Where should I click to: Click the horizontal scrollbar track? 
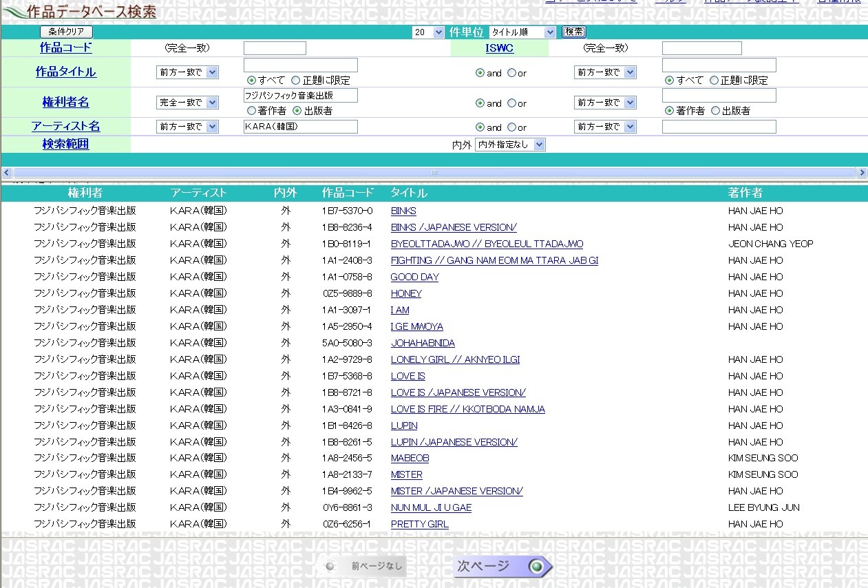(434, 172)
